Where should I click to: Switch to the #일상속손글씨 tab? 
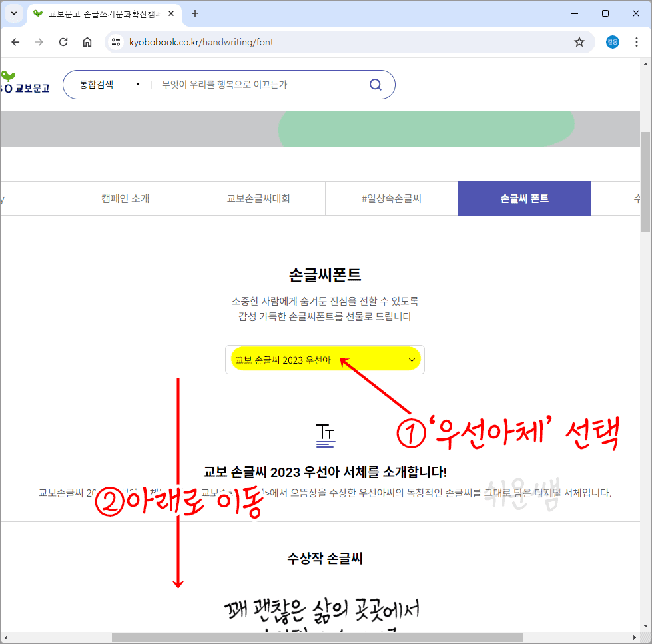[x=391, y=198]
